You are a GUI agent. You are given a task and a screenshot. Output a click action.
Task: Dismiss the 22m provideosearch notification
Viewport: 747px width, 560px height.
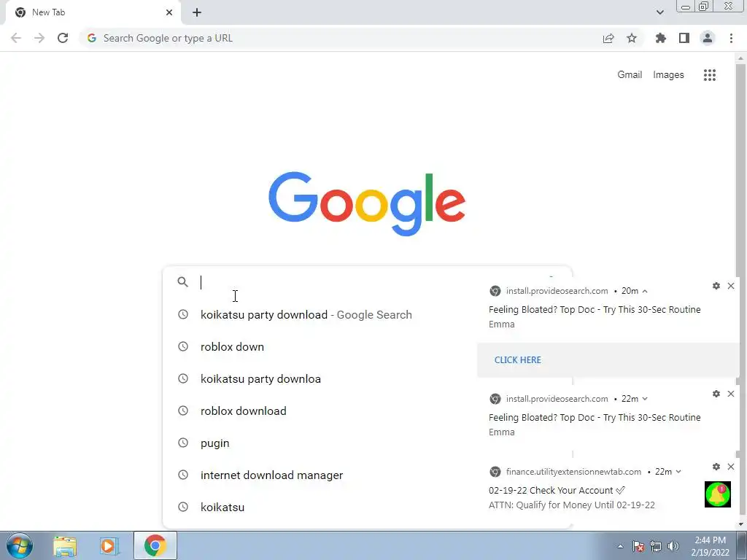[731, 394]
